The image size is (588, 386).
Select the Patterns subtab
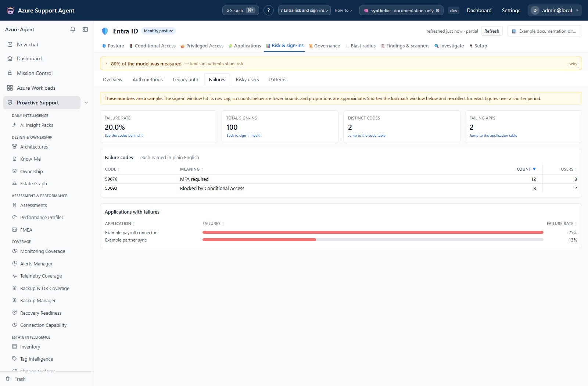coord(277,79)
